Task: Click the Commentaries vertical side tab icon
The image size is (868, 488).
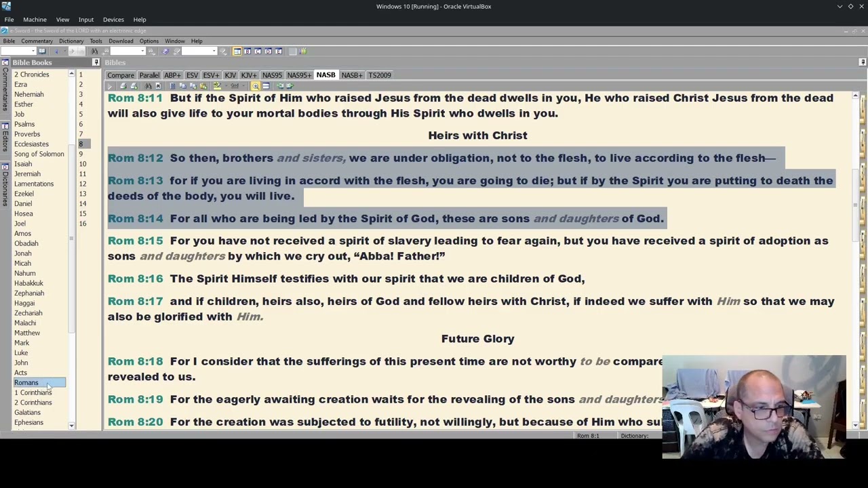Action: pos(5,62)
